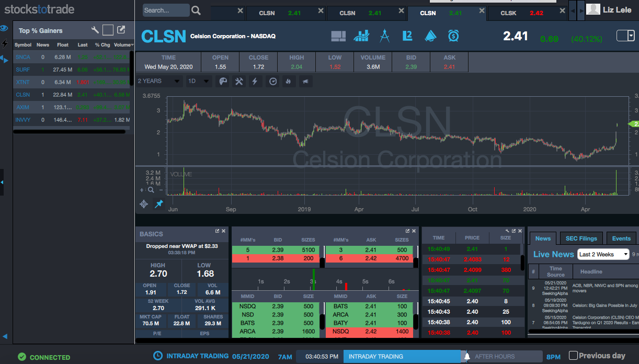Open AXIM from Top % Gainers list
This screenshot has width=639, height=364.
click(22, 107)
